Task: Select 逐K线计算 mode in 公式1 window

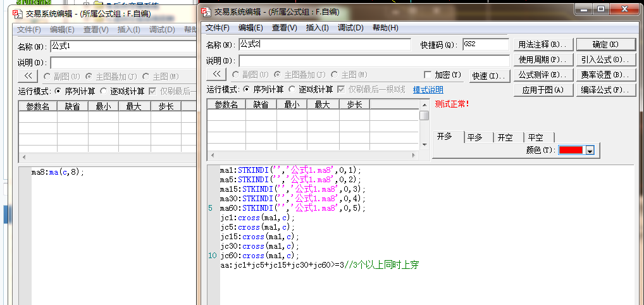Action: pyautogui.click(x=103, y=91)
